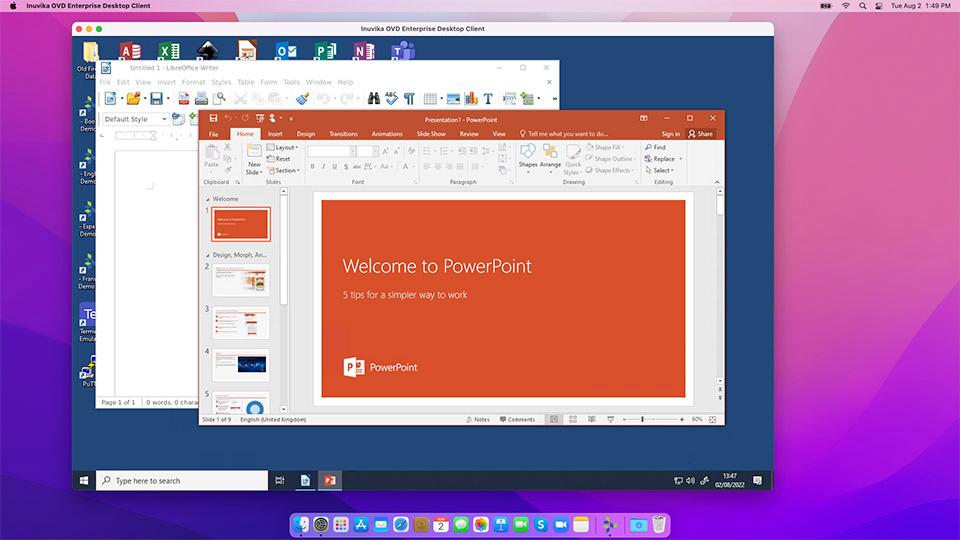Toggle Underline formatting in PowerPoint
This screenshot has width=960, height=540.
click(334, 167)
